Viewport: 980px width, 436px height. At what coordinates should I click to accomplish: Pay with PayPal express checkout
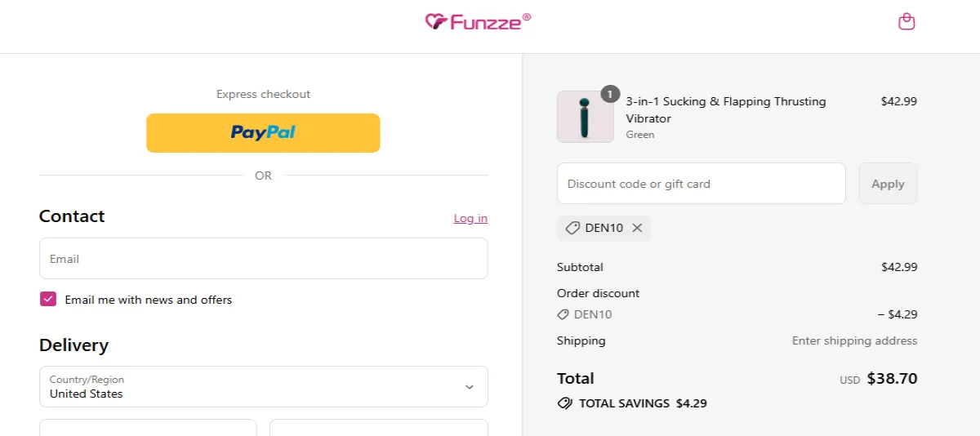coord(263,133)
